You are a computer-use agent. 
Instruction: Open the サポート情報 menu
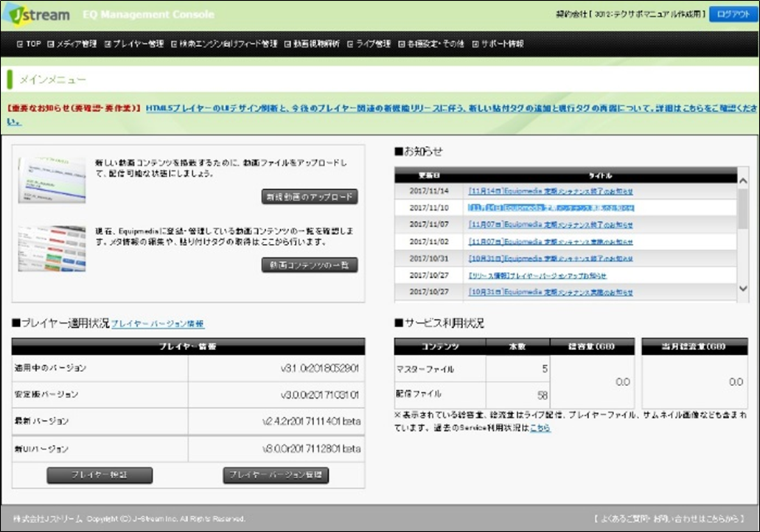click(x=498, y=44)
